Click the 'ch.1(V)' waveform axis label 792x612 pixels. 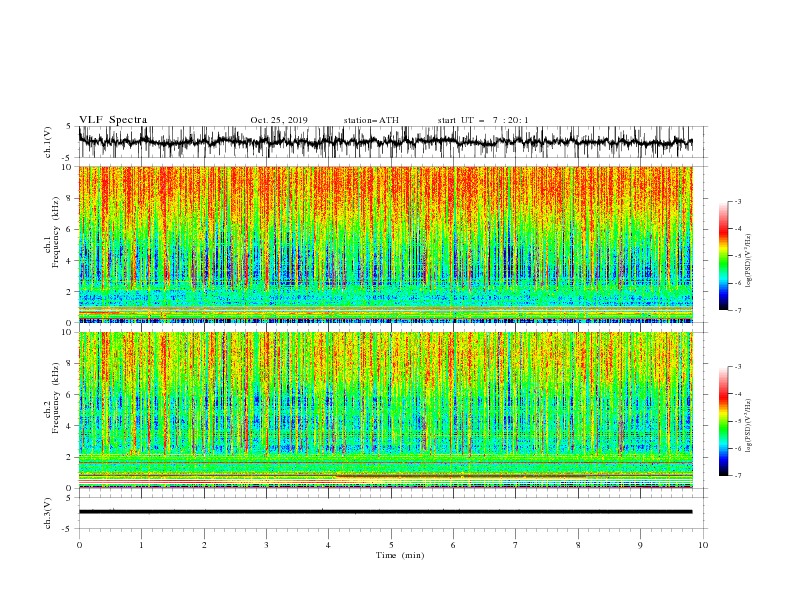coord(48,142)
